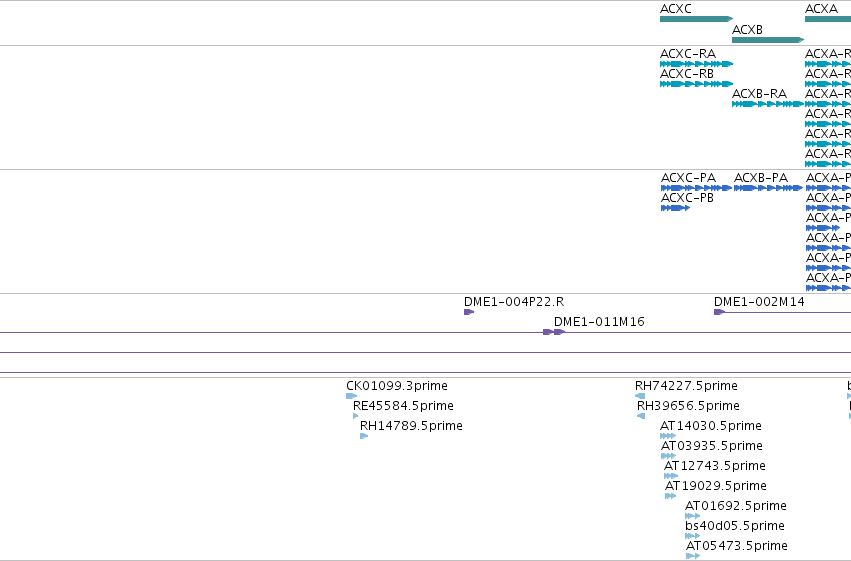
Task: Select the DME1-002M14 clone label
Action: point(759,302)
